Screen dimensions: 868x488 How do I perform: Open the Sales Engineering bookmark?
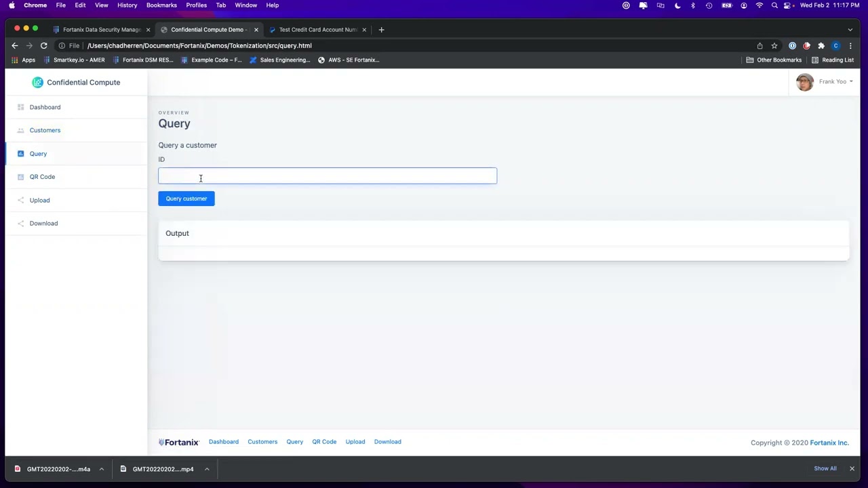[279, 60]
